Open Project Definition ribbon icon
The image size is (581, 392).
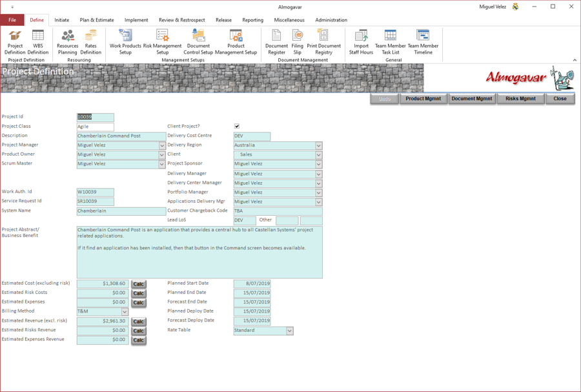(15, 43)
